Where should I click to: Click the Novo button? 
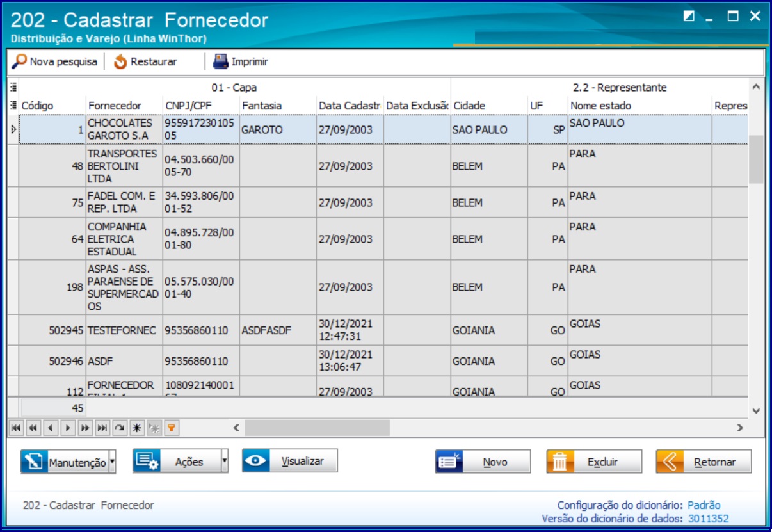coord(483,462)
